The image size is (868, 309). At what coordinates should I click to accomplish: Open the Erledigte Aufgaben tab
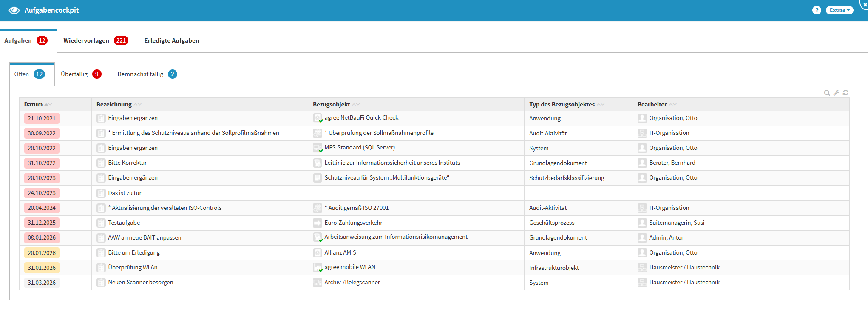pos(171,40)
